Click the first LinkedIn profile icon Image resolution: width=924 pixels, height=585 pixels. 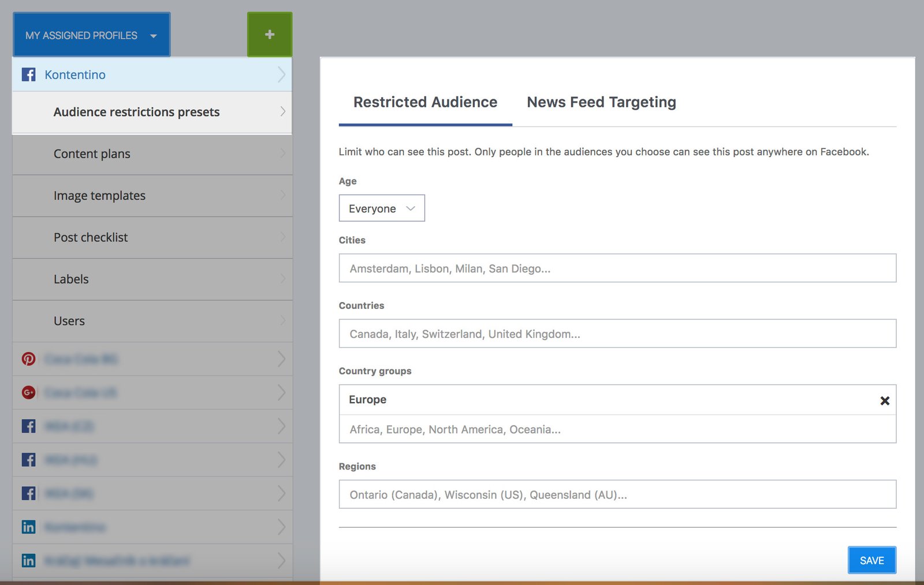tap(28, 527)
